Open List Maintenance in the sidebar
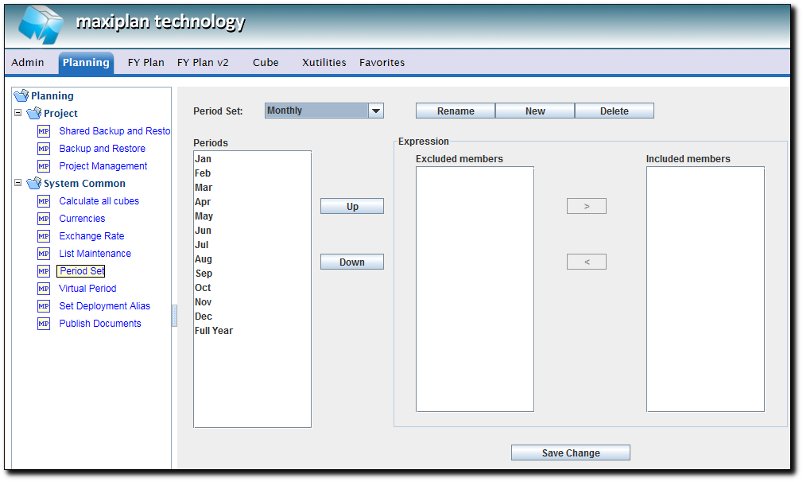This screenshot has height=482, width=803. click(95, 254)
